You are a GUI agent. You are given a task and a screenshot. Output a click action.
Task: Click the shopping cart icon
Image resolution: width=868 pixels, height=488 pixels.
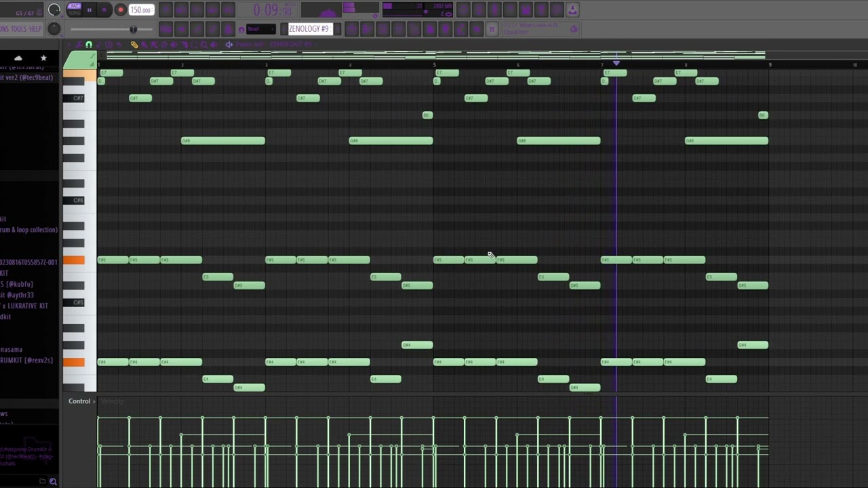click(x=492, y=29)
